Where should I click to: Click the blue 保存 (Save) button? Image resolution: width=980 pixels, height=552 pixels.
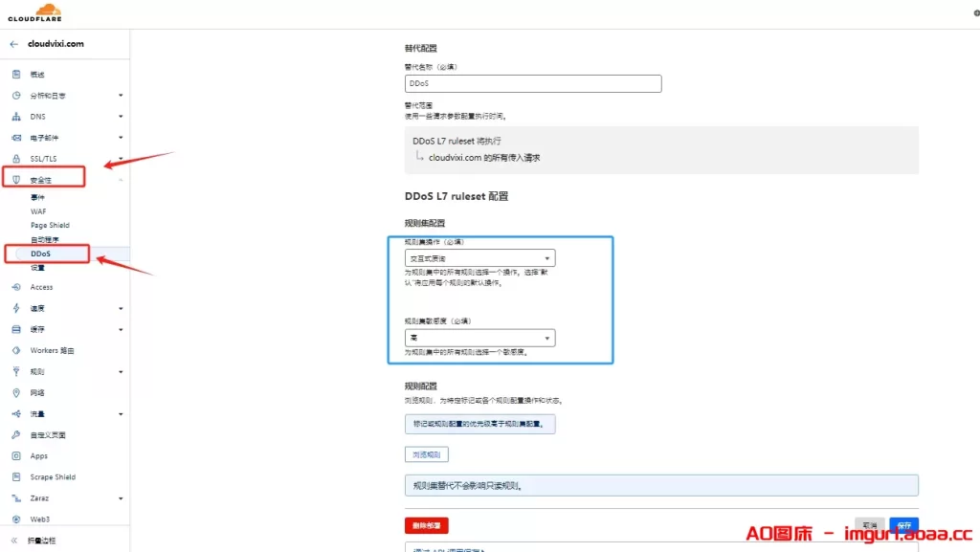pyautogui.click(x=903, y=525)
